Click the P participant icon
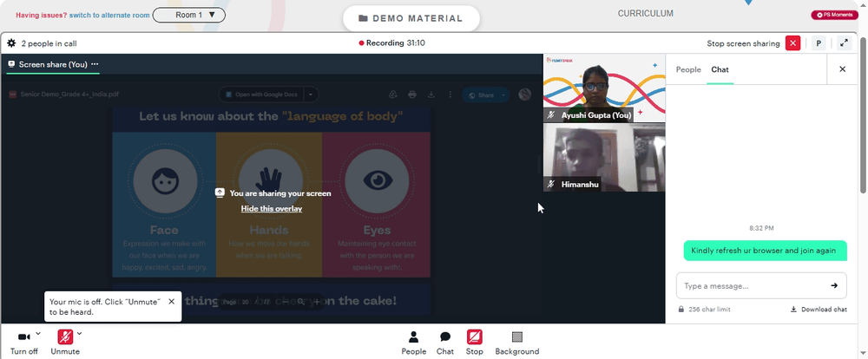This screenshot has width=868, height=359. (819, 43)
